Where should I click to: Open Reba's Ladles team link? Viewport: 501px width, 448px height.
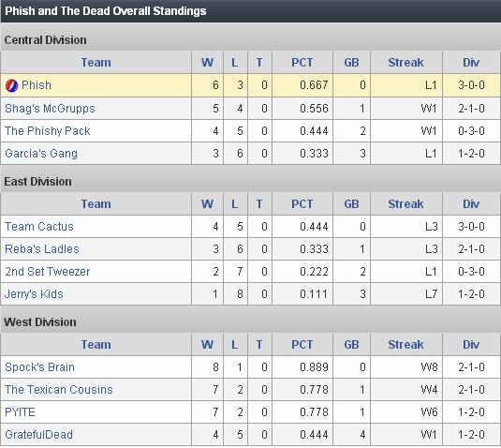click(42, 248)
